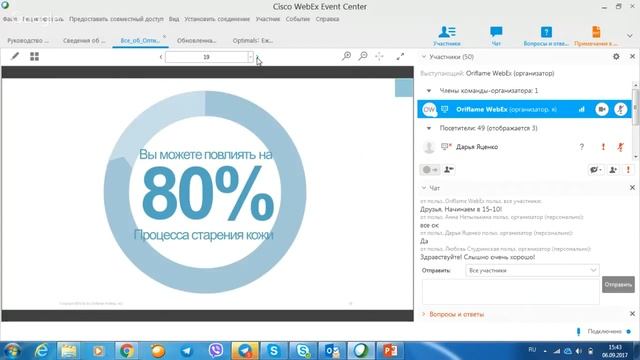The image size is (640, 360).
Task: Close the Чат panel
Action: (632, 188)
